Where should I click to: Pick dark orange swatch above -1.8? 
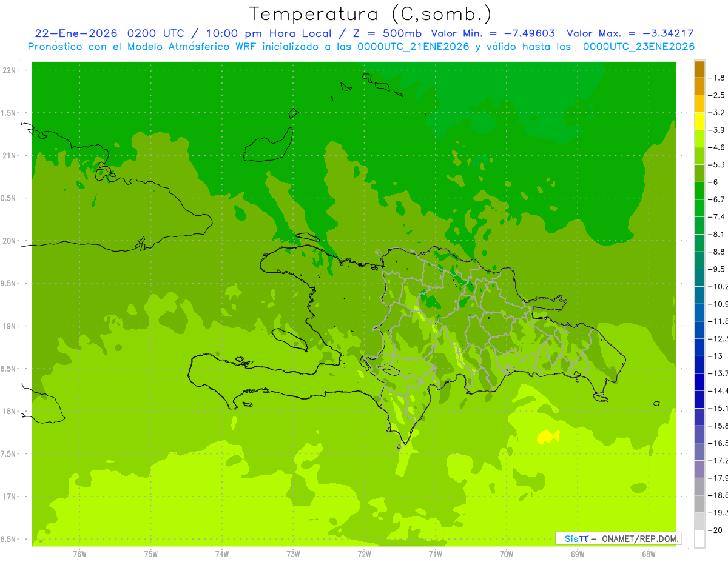point(699,69)
